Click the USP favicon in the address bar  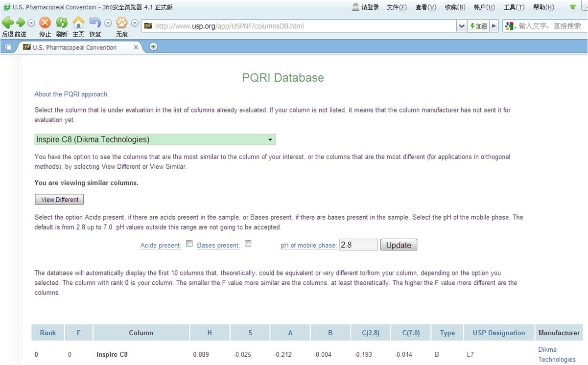pos(148,26)
